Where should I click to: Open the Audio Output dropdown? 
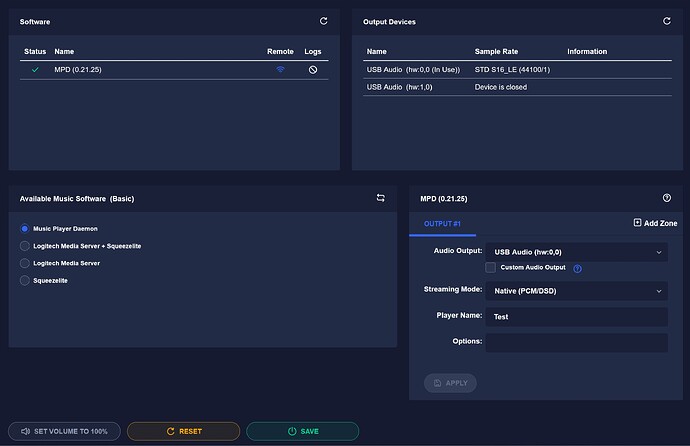(x=576, y=252)
